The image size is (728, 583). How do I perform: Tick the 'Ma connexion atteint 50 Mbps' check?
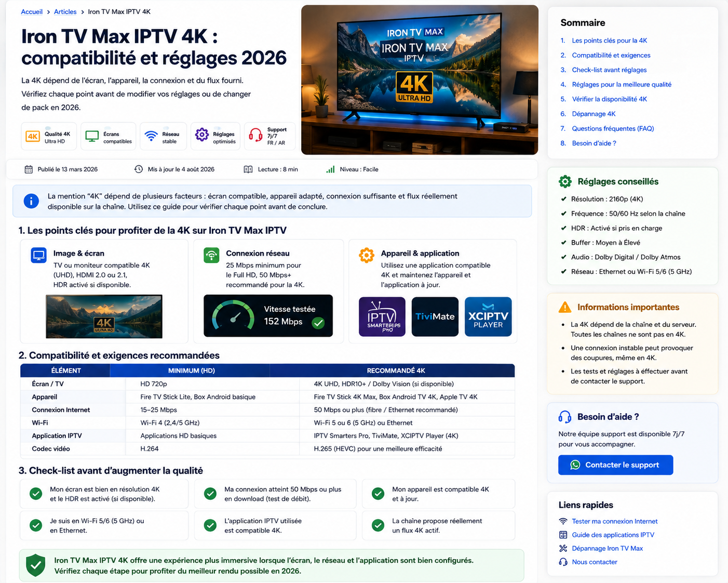click(210, 494)
